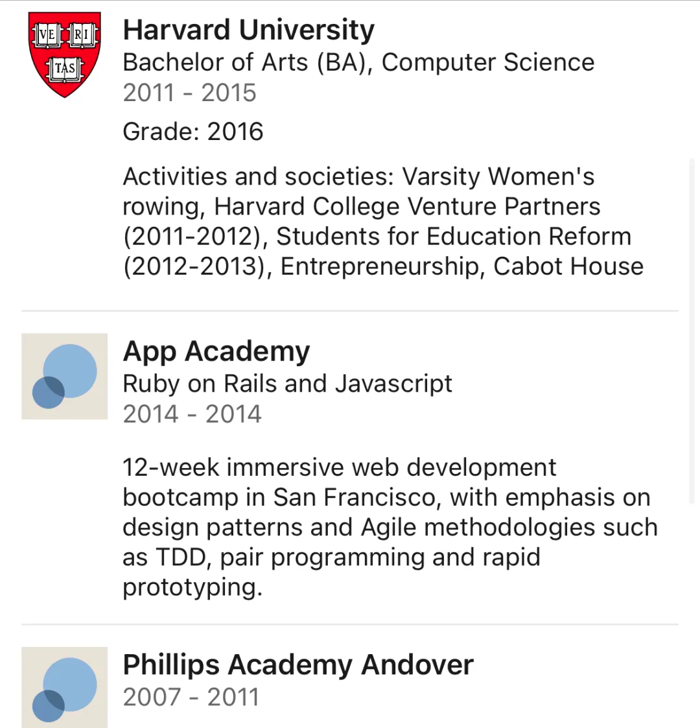Tap the App Academy 2014 - 2014 dates
Viewport: 700px width, 728px height.
tap(192, 414)
